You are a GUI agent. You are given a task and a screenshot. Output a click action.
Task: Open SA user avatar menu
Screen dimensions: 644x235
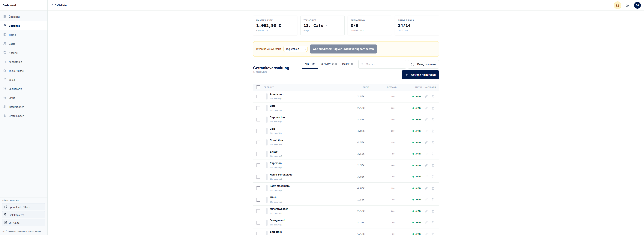point(637,5)
